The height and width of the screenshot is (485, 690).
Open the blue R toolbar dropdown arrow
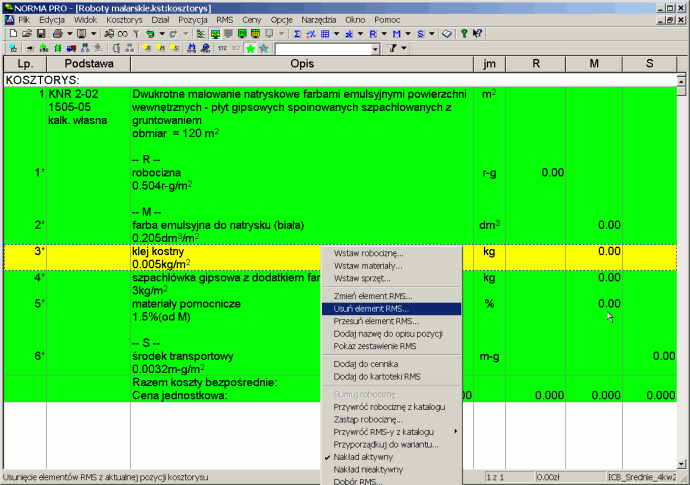[386, 33]
